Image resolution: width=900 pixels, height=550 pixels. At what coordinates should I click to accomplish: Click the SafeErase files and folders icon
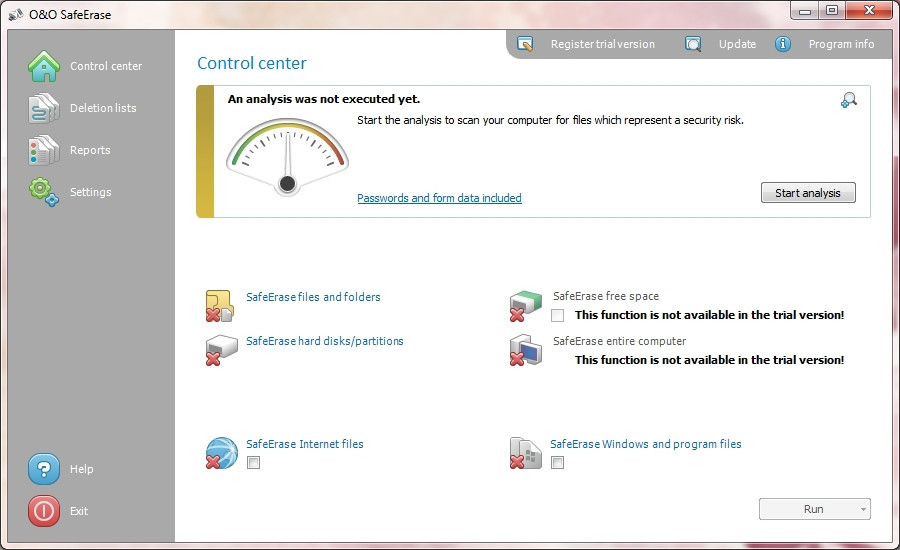tap(220, 305)
